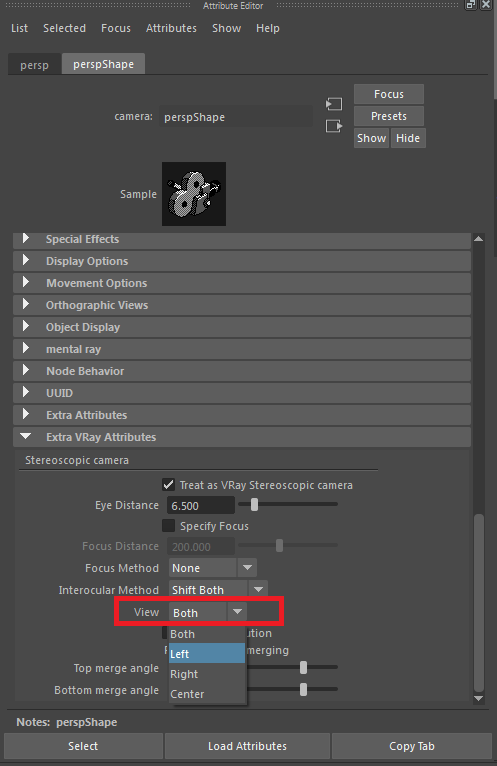Uncheck Treat as VRay Stereoscopic camera

pos(168,485)
